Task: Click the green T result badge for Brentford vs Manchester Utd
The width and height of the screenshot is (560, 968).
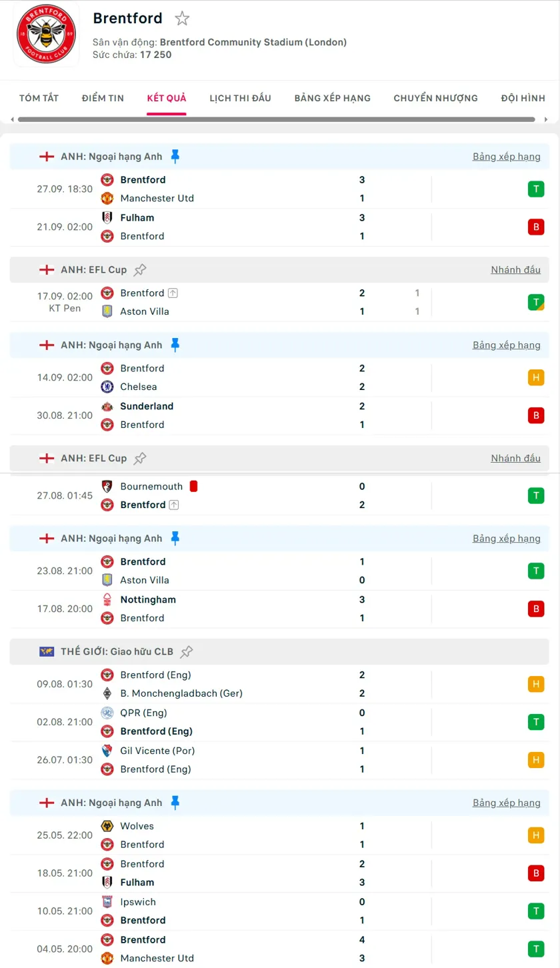Action: tap(536, 189)
